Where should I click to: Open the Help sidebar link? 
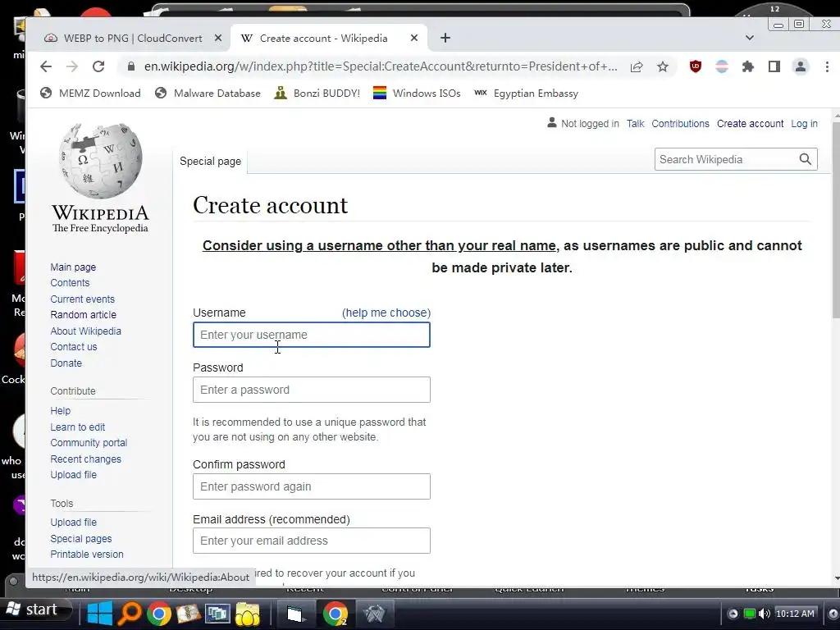tap(61, 411)
